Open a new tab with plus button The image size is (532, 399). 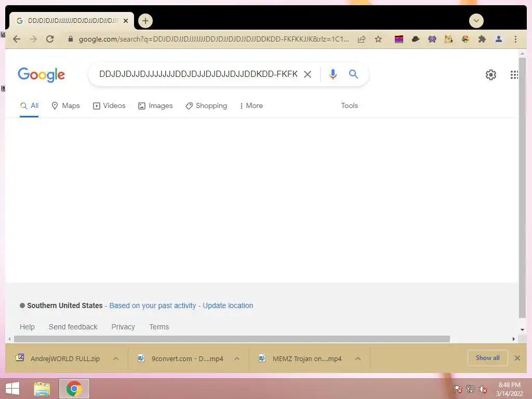tap(145, 21)
